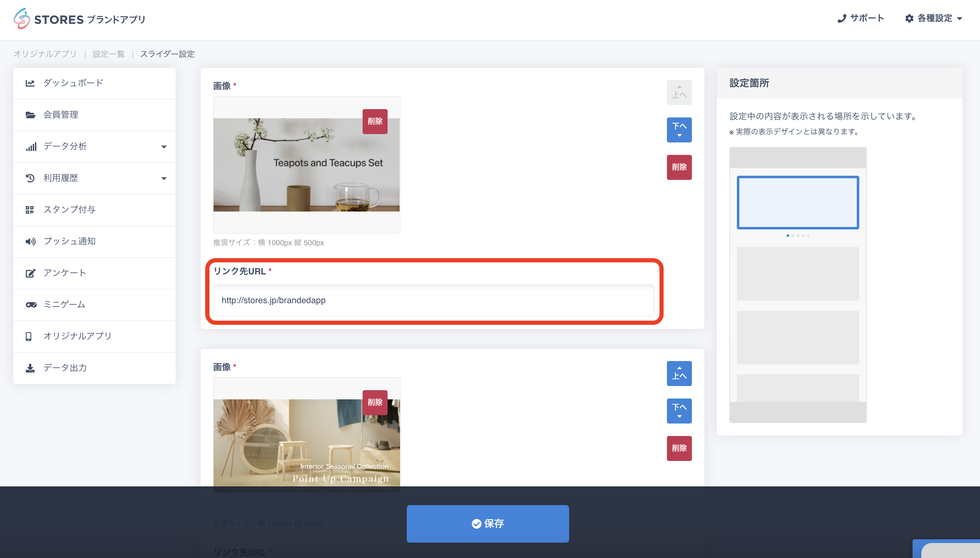Image resolution: width=980 pixels, height=558 pixels.
Task: Expand the 利用履歴 submenu arrow
Action: tap(164, 178)
